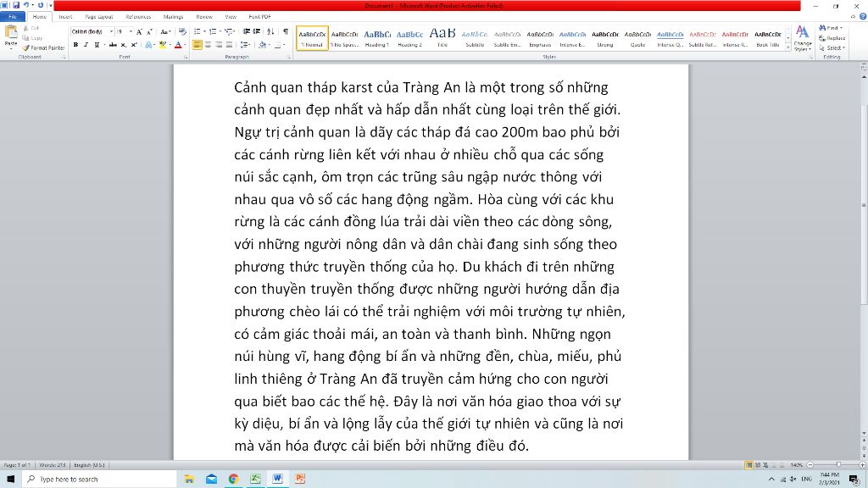Click the Paste icon
Viewport: 868px width, 488px height.
(x=10, y=32)
